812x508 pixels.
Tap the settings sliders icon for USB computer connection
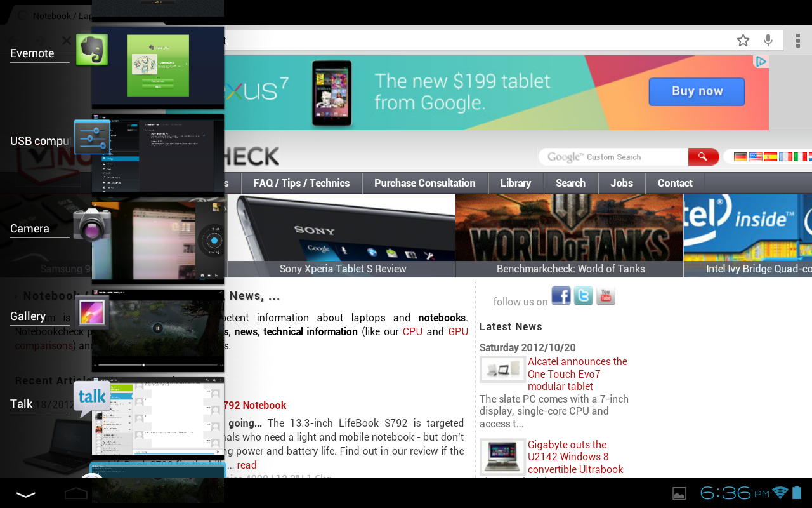coord(92,137)
